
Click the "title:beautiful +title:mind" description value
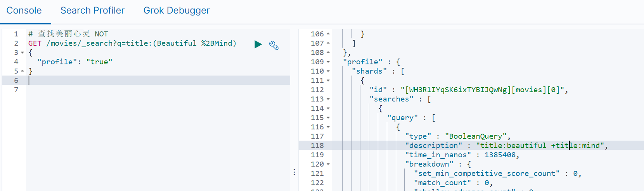click(540, 146)
